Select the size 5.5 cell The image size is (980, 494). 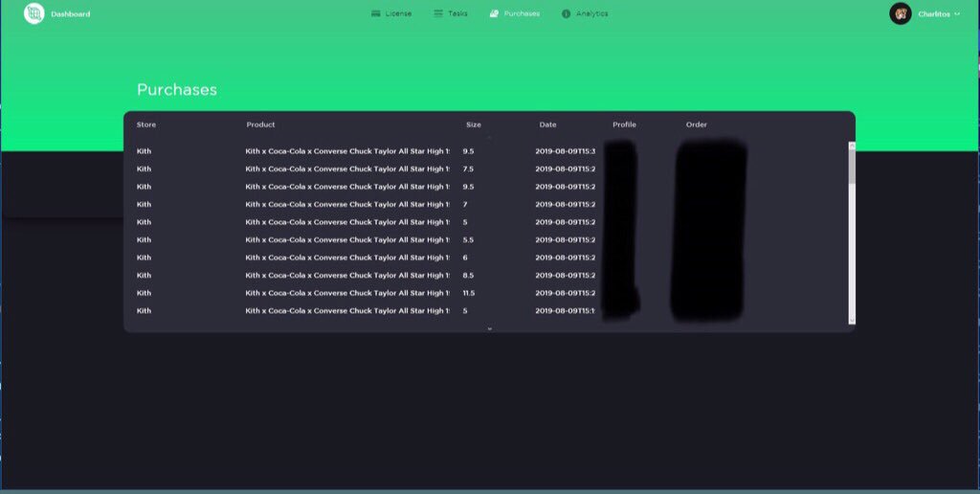[468, 240]
